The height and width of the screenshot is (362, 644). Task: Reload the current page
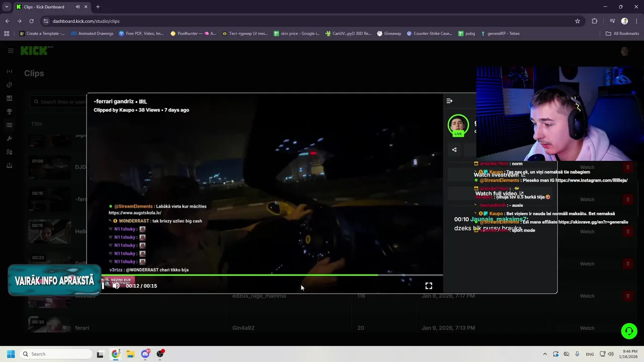[x=31, y=21]
